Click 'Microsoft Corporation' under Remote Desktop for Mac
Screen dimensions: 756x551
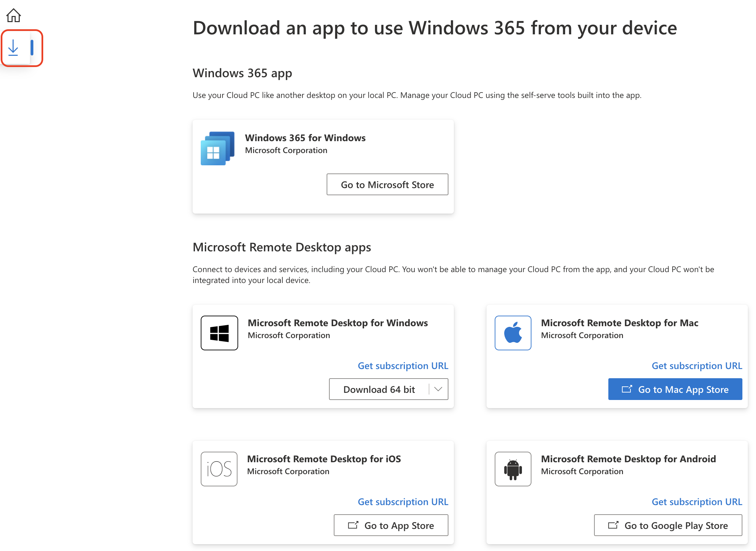pyautogui.click(x=582, y=335)
